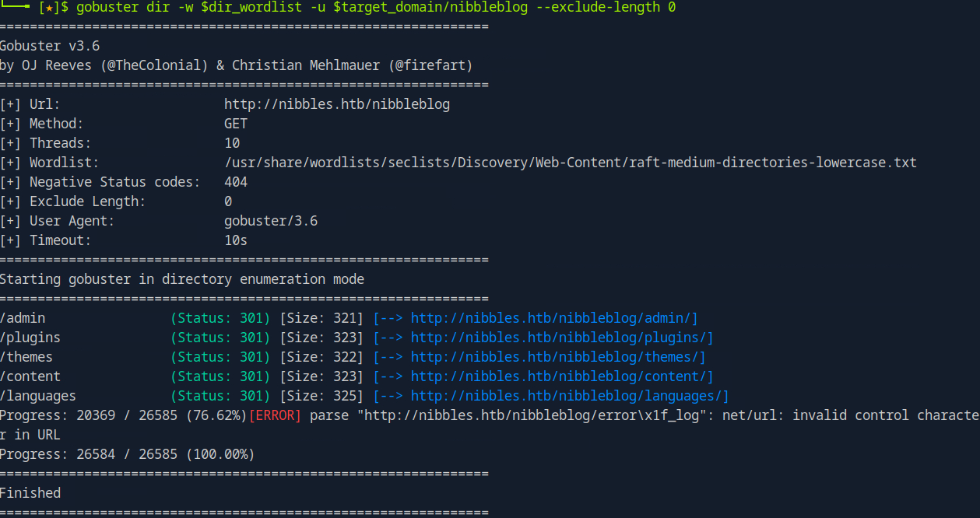Click the /admin result entry
The height and width of the screenshot is (518, 980).
coord(23,318)
